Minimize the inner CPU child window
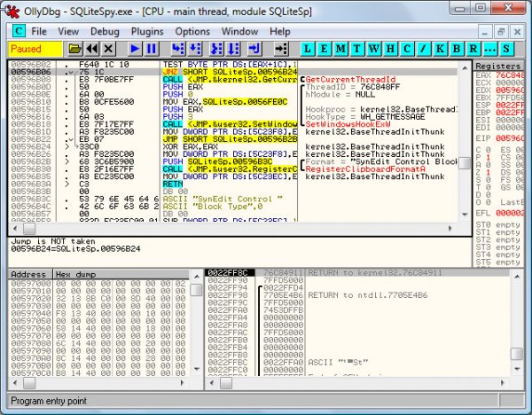This screenshot has width=532, height=415. [x=485, y=32]
